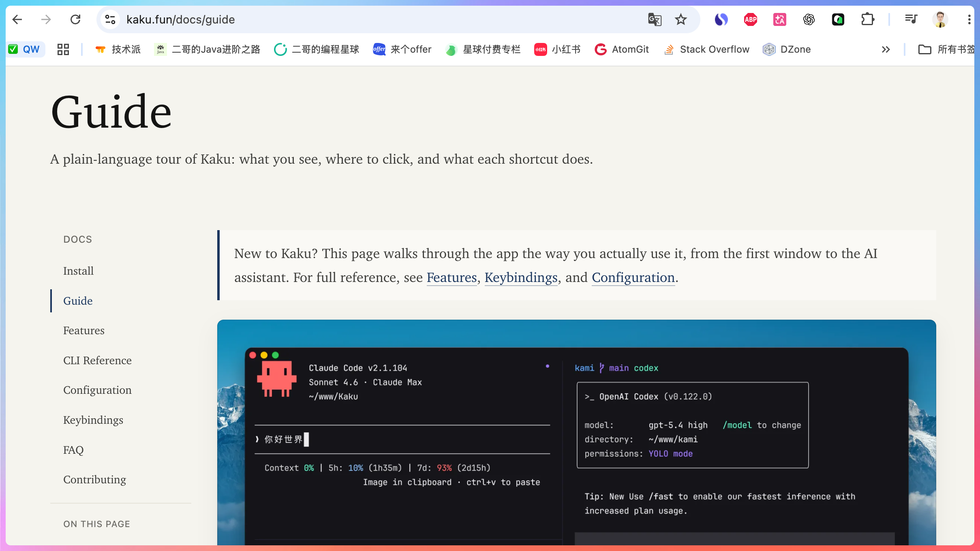This screenshot has width=980, height=551.
Task: Open the FAQ docs page
Action: 73,450
